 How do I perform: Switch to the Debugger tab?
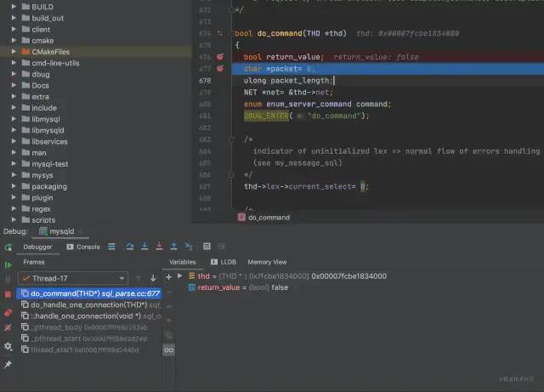37,247
